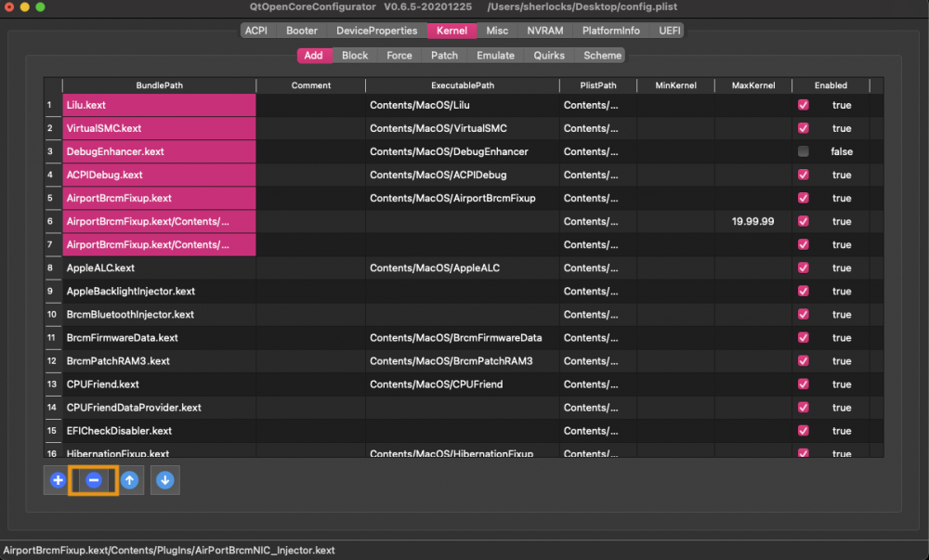Viewport: 929px width, 560px height.
Task: Open the Patch sub-tab
Action: [444, 55]
